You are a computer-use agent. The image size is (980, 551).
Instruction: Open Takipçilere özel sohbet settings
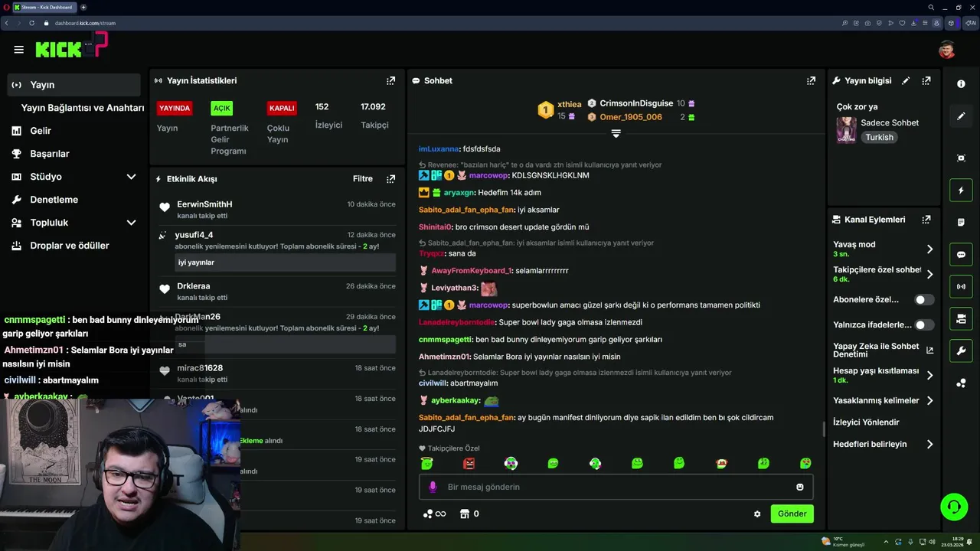point(884,274)
